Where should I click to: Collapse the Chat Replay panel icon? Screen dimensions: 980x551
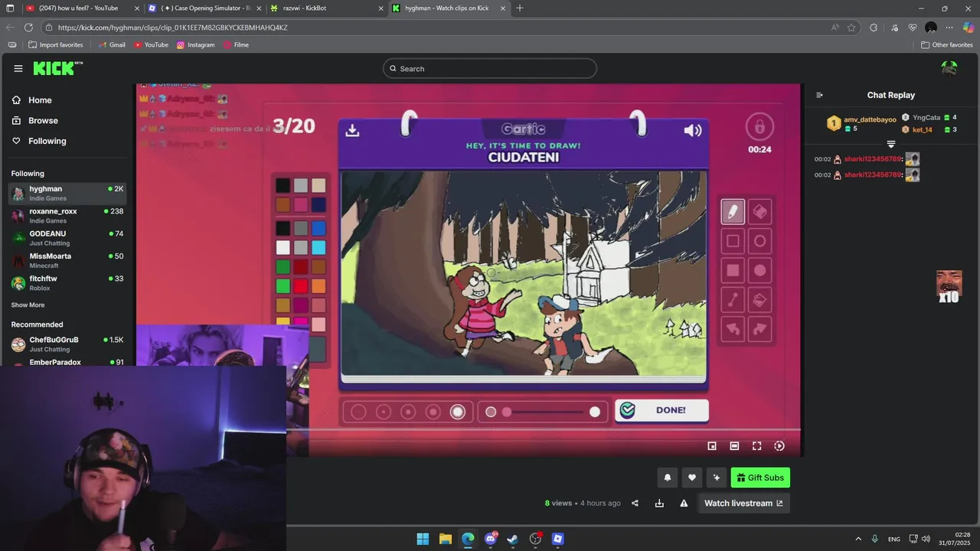click(x=819, y=95)
